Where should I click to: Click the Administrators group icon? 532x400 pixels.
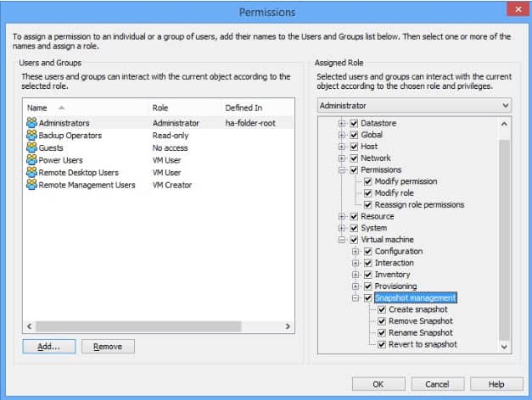click(31, 123)
